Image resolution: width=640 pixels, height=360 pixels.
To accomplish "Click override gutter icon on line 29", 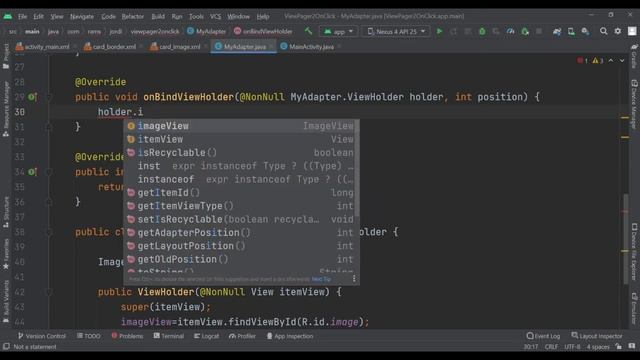I will pyautogui.click(x=32, y=97).
